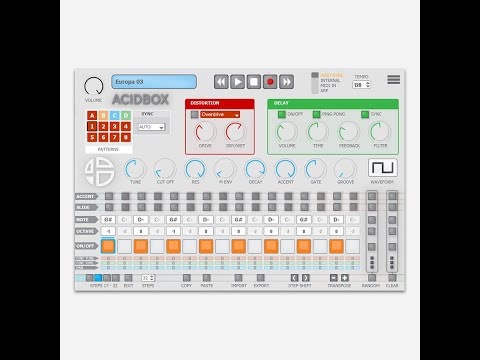The image size is (480, 360).
Task: Transpose up with the plus icon
Action: pyautogui.click(x=345, y=278)
